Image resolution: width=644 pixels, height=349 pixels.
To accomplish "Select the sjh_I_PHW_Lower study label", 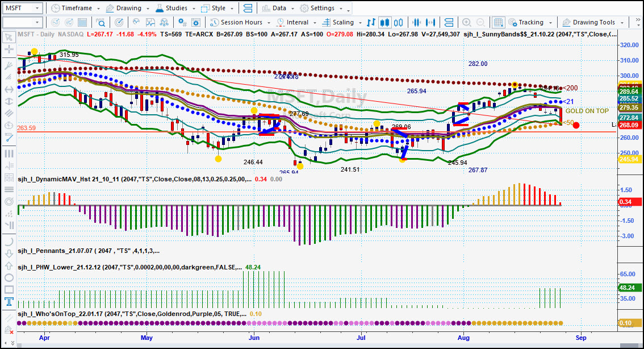I will 130,267.
